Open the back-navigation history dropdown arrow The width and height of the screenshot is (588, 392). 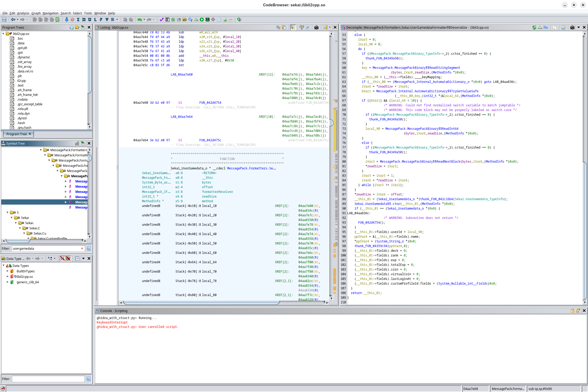[17, 20]
